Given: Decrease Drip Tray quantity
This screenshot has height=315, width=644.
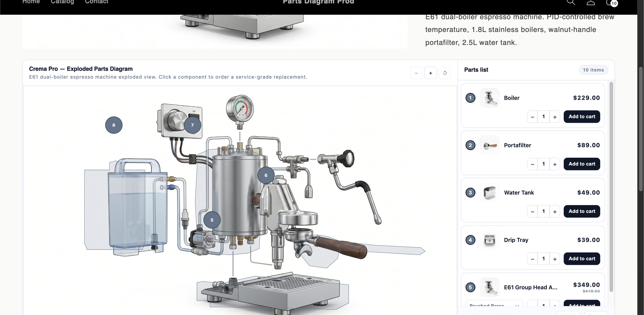Looking at the screenshot, I should coord(532,259).
